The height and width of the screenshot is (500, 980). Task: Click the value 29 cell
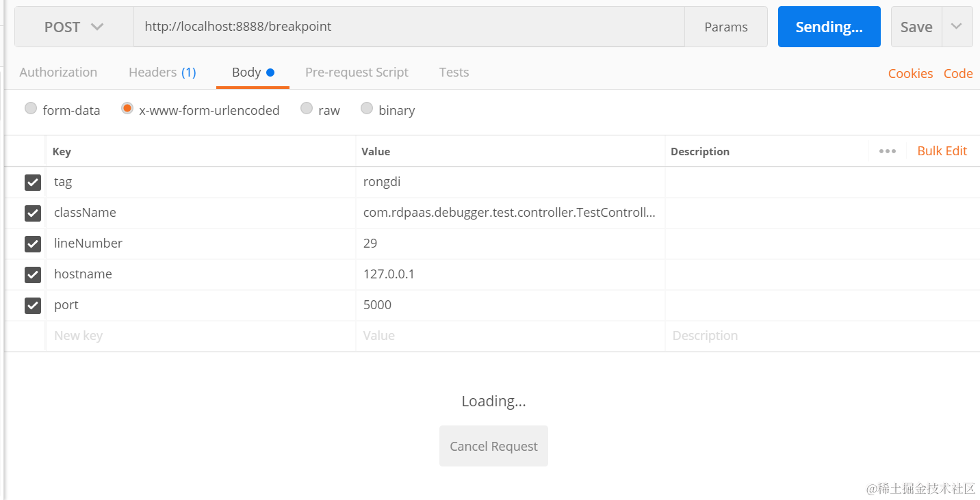(511, 244)
